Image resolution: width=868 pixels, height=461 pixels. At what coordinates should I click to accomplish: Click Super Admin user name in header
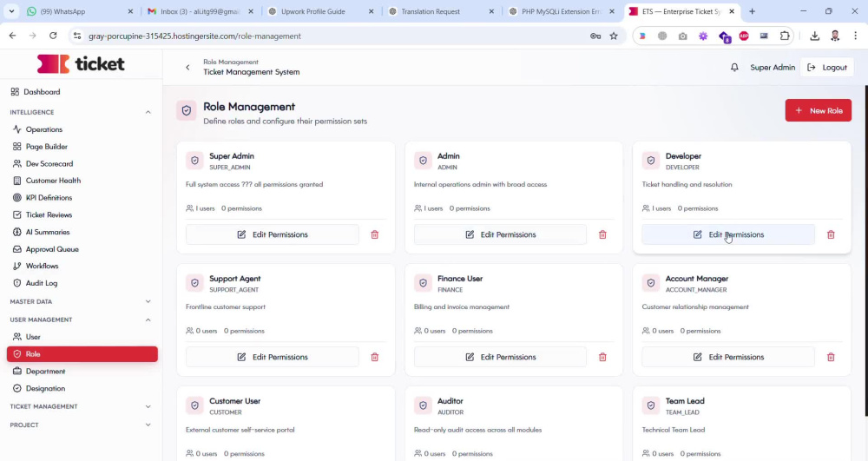[773, 68]
